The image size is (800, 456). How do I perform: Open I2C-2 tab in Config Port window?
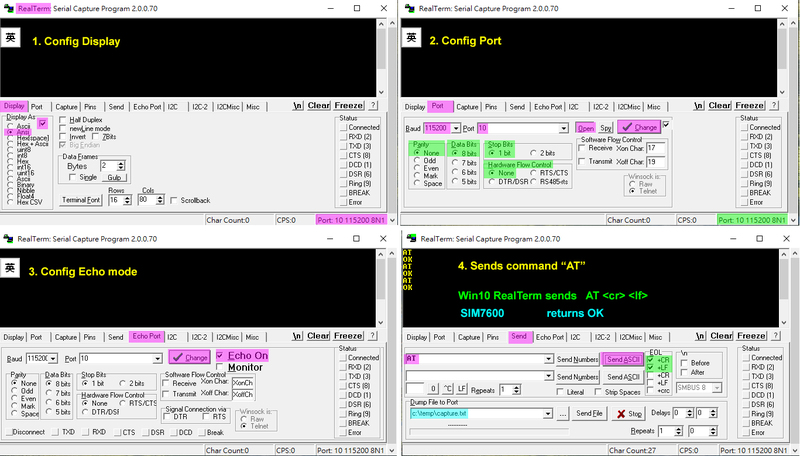tap(601, 107)
